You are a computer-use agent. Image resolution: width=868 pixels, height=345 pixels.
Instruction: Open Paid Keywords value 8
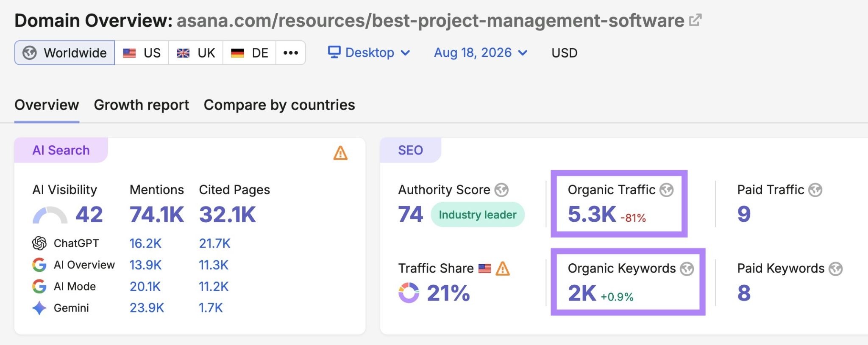coord(744,293)
